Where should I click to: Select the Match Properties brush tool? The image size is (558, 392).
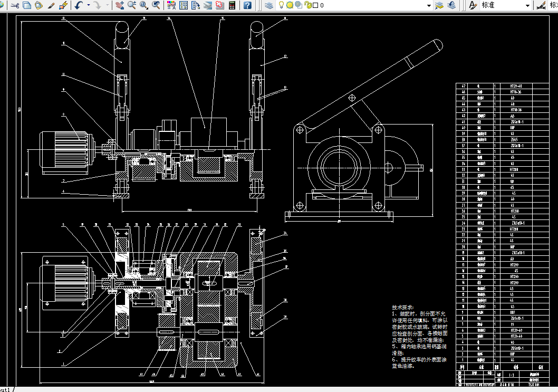(x=51, y=5)
